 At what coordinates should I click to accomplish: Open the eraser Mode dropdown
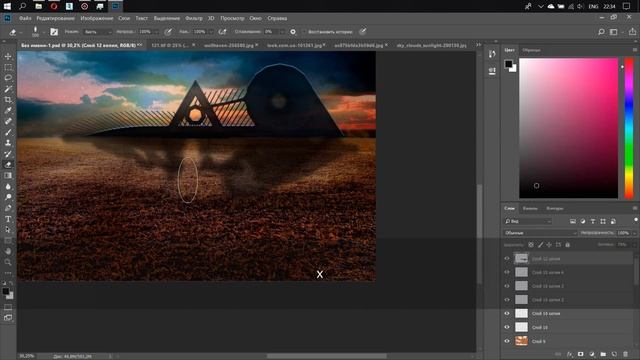pyautogui.click(x=97, y=32)
